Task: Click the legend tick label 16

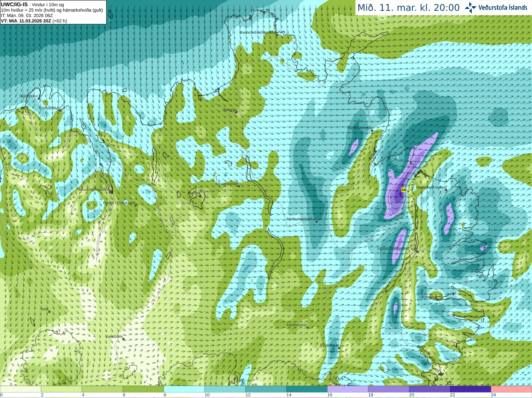Action: coord(330,395)
